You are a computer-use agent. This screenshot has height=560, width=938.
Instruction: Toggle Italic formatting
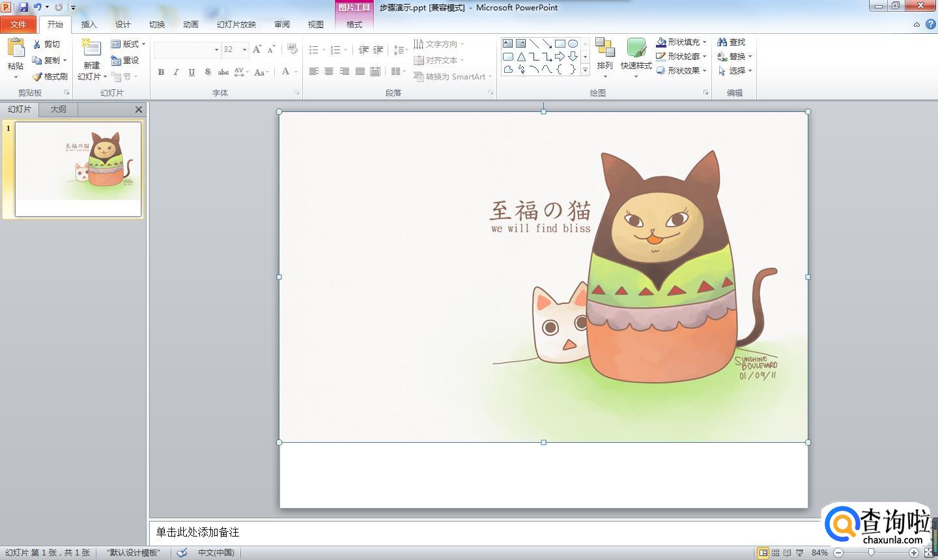click(x=176, y=72)
